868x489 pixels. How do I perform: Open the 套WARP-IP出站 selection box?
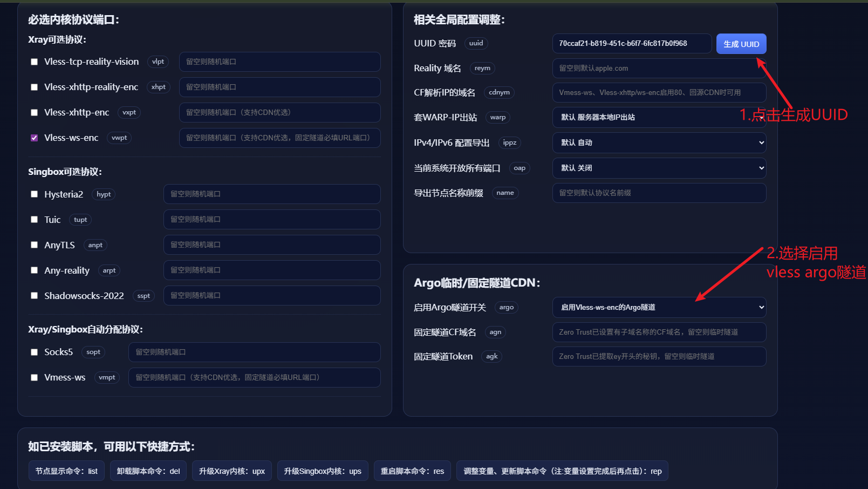[x=659, y=118]
